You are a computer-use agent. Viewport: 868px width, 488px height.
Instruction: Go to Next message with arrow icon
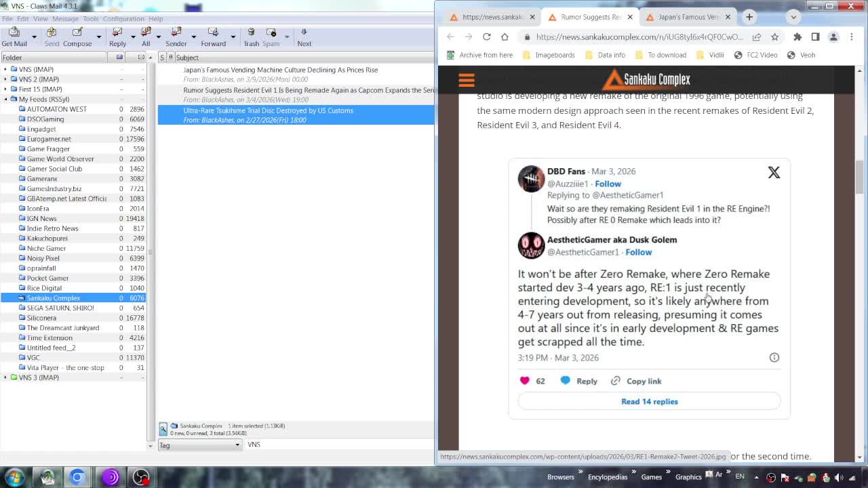[304, 37]
